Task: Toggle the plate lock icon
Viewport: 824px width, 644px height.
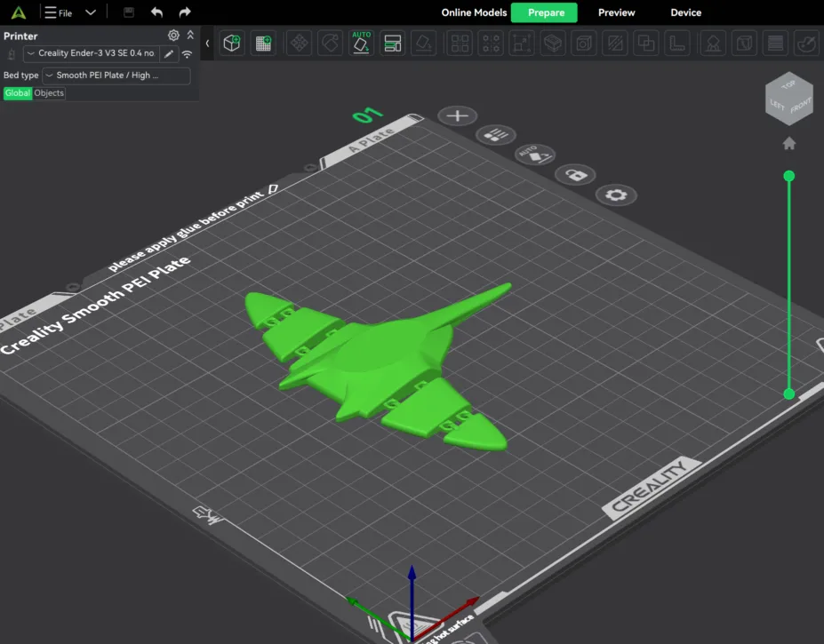Action: point(576,174)
